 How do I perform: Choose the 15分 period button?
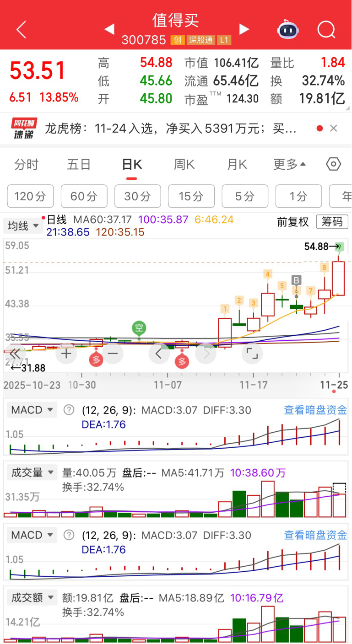[x=191, y=196]
